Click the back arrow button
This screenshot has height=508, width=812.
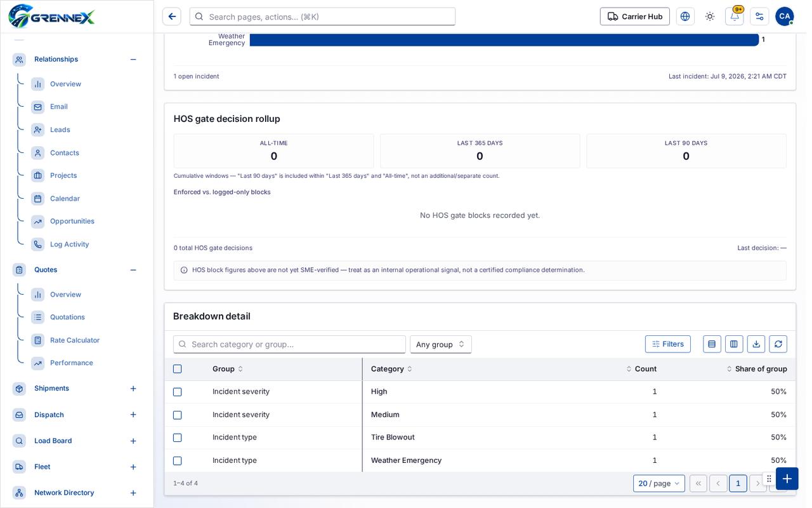(x=172, y=17)
